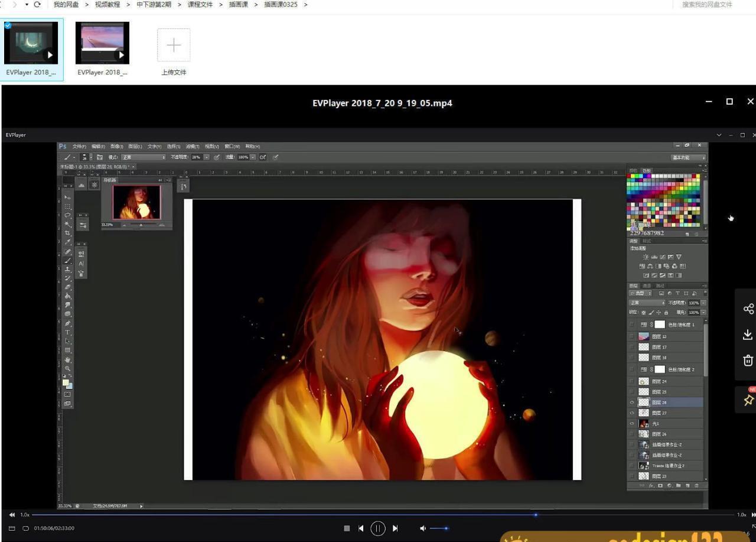Image resolution: width=756 pixels, height=542 pixels.
Task: Open the layer blend mode dropdown
Action: point(647,303)
